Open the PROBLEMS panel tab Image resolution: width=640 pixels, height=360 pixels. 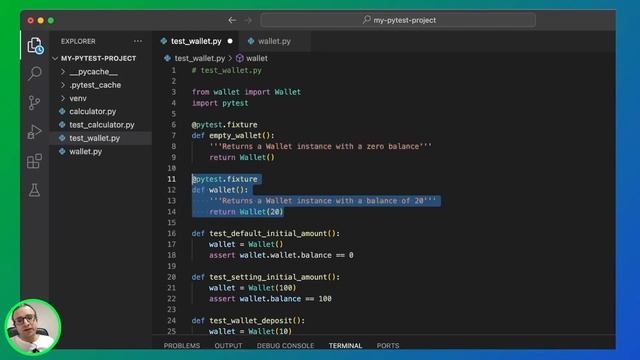click(182, 345)
